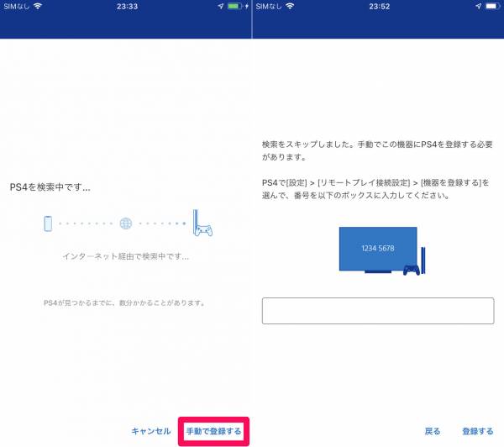
Task: Tap Wi-Fi icon in right screen status bar
Action: pos(290,6)
